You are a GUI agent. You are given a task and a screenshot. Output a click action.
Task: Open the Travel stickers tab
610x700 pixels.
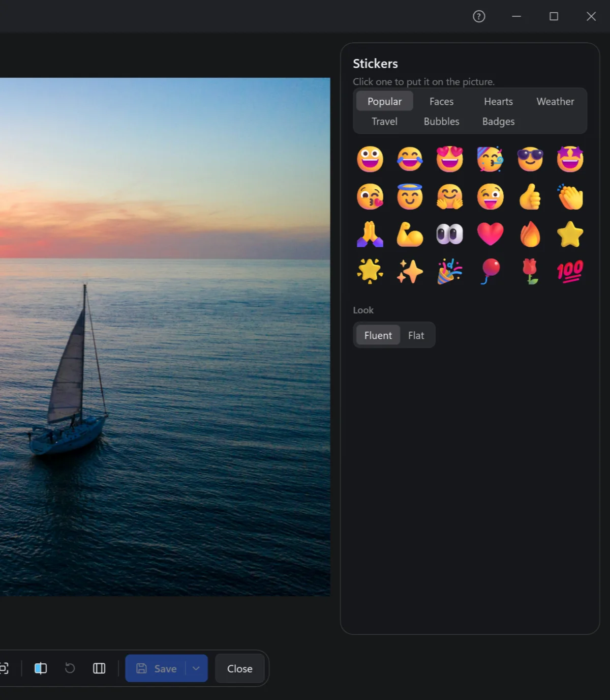pos(384,121)
